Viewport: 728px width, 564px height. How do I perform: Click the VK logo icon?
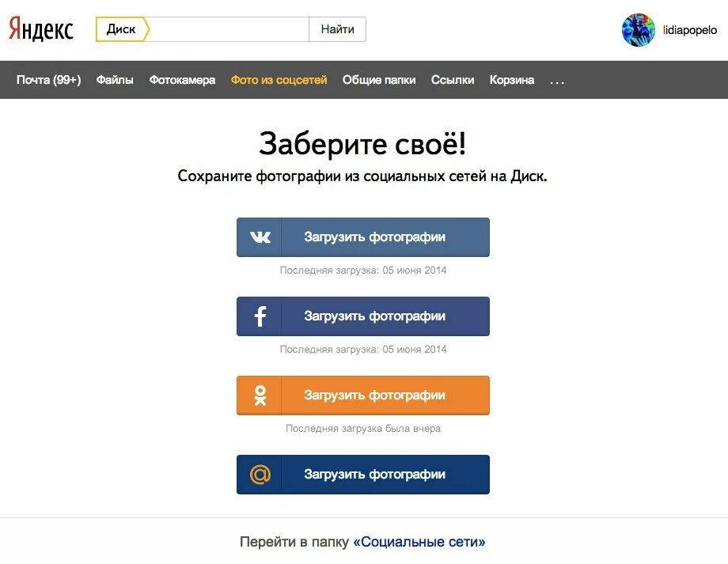[x=260, y=237]
